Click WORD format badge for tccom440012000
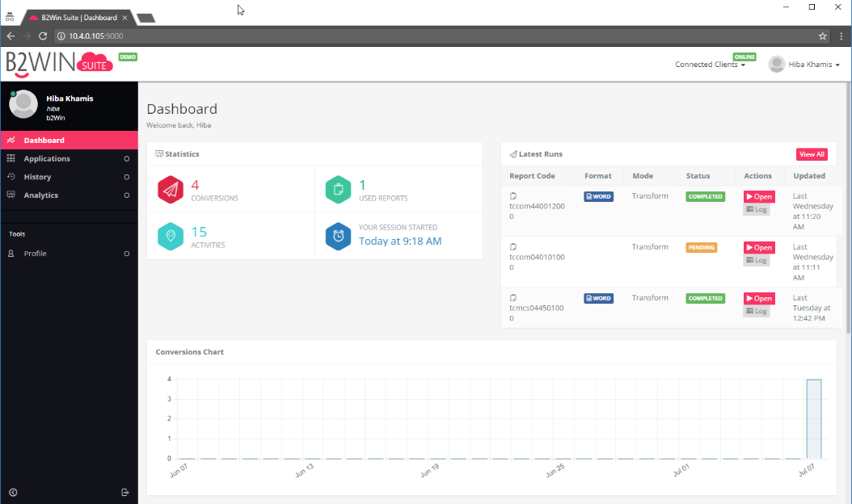The width and height of the screenshot is (852, 504). pos(598,196)
